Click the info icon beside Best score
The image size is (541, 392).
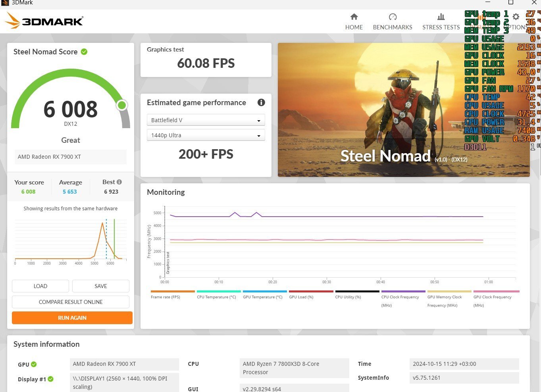(119, 182)
